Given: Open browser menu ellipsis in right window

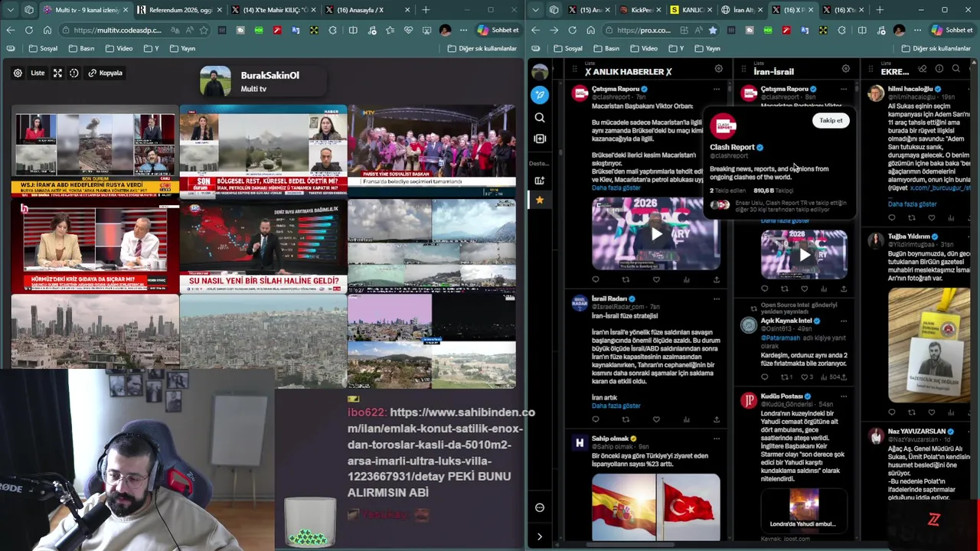Looking at the screenshot, I should pos(918,30).
